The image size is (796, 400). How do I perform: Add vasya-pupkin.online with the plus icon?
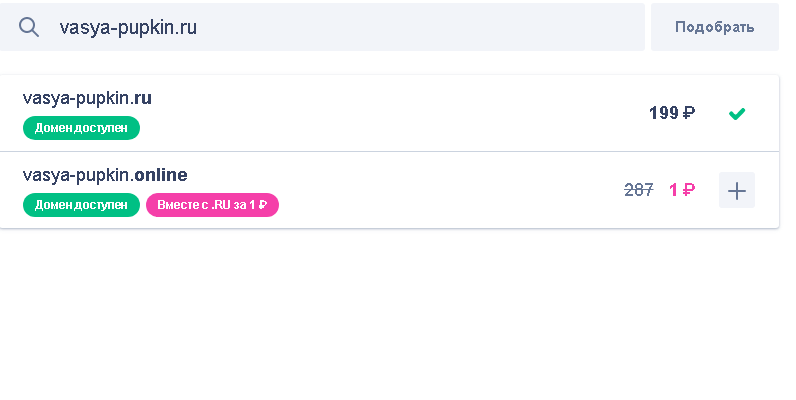(x=737, y=190)
